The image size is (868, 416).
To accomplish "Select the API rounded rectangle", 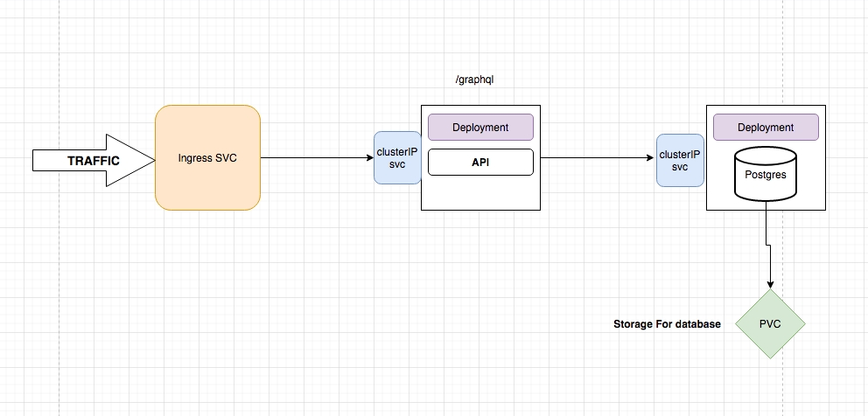I will [x=480, y=162].
